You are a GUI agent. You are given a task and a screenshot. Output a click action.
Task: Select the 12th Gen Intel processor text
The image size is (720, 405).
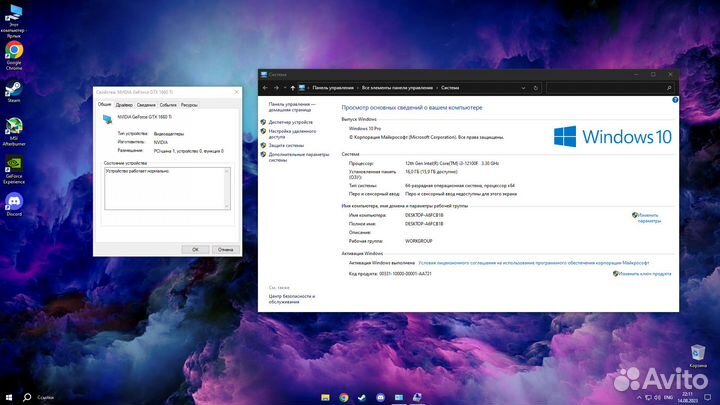click(x=452, y=163)
